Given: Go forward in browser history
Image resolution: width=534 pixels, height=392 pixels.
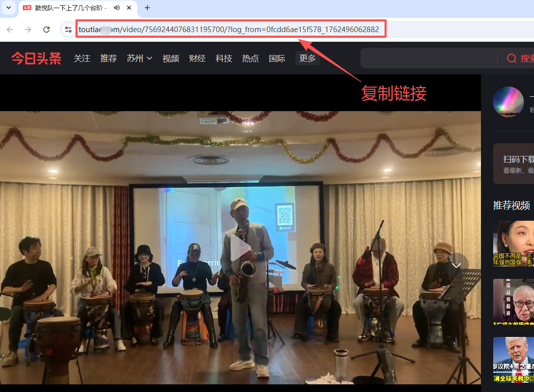Looking at the screenshot, I should pyautogui.click(x=28, y=30).
